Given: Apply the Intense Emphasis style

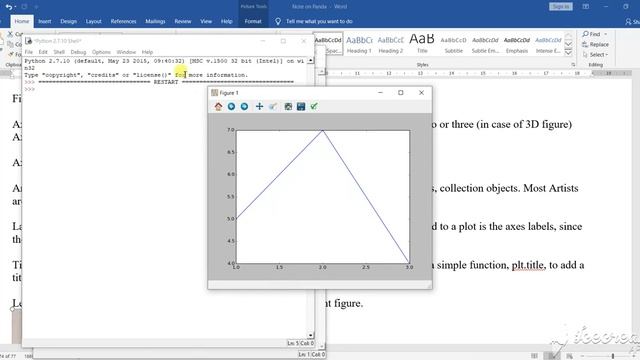Looking at the screenshot, I should coord(548,44).
